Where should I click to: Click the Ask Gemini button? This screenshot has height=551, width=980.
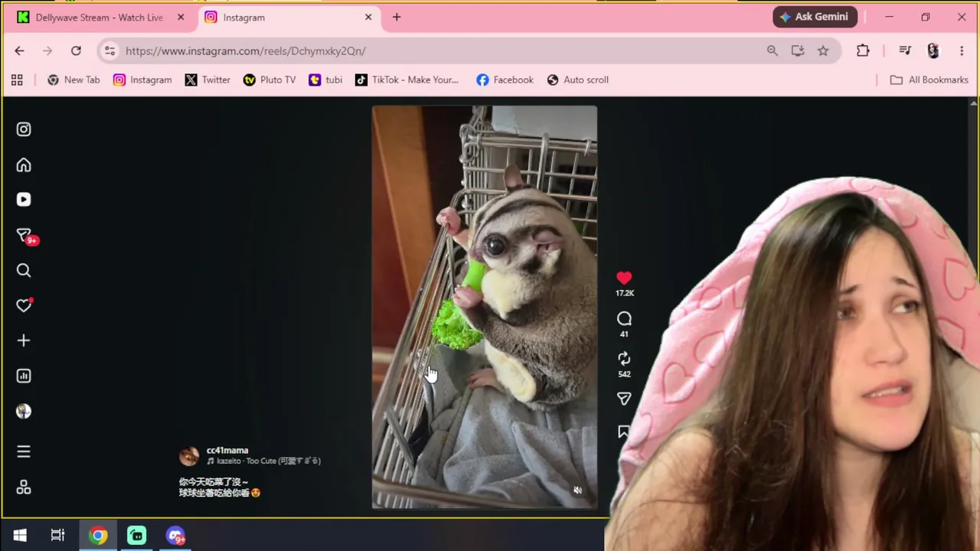[x=815, y=17]
